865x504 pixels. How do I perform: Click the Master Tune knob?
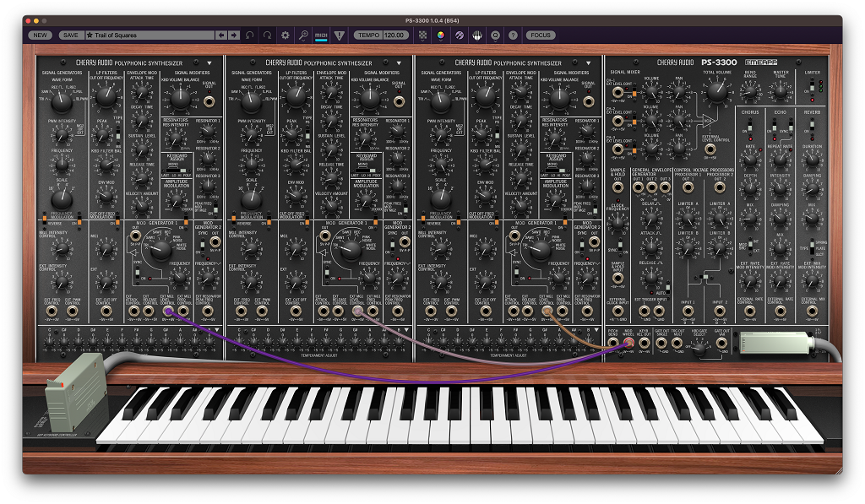[781, 91]
